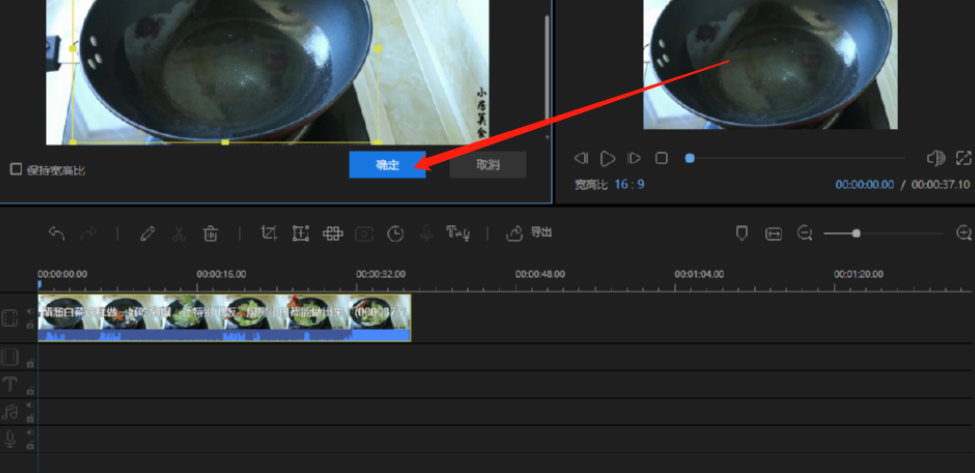The image size is (975, 473).
Task: Select the second video track icon
Action: click(9, 357)
